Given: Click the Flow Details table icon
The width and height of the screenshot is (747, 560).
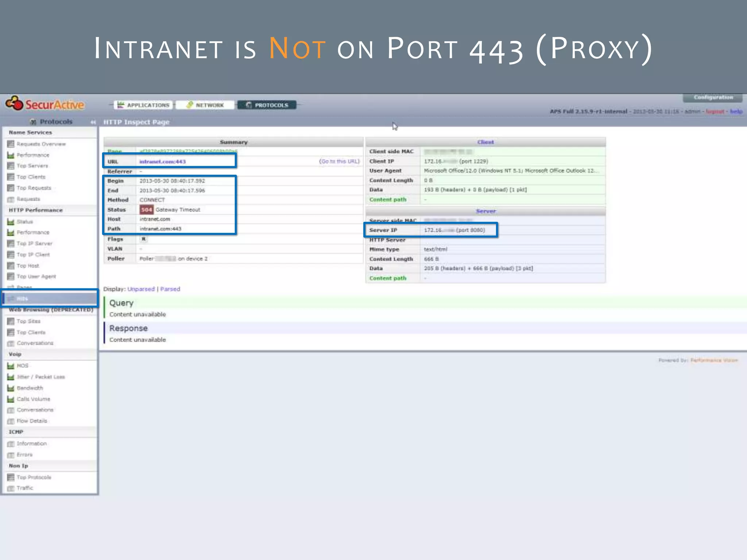Looking at the screenshot, I should click(11, 421).
